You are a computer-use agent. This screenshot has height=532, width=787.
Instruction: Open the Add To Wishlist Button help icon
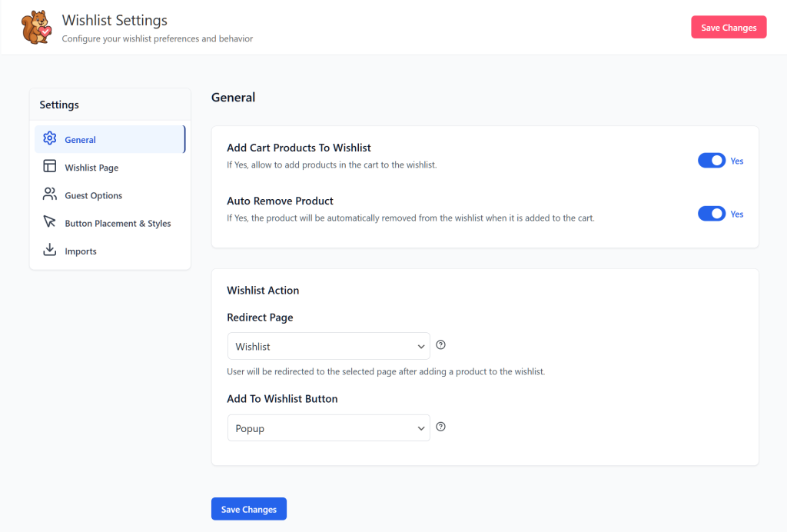click(440, 427)
